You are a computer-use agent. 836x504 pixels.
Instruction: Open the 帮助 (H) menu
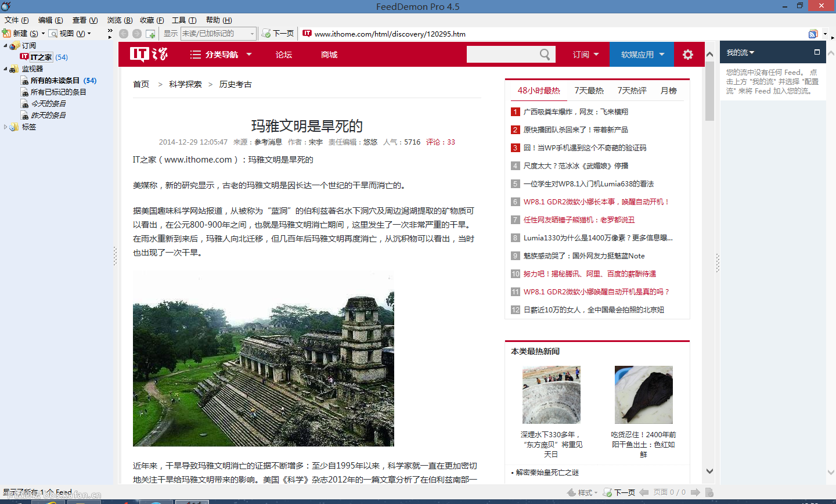[219, 20]
